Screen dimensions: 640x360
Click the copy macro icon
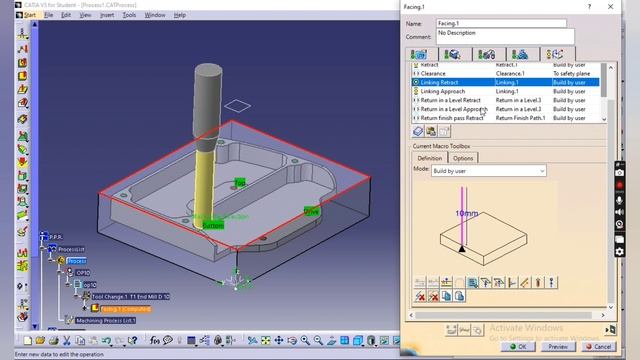[446, 296]
